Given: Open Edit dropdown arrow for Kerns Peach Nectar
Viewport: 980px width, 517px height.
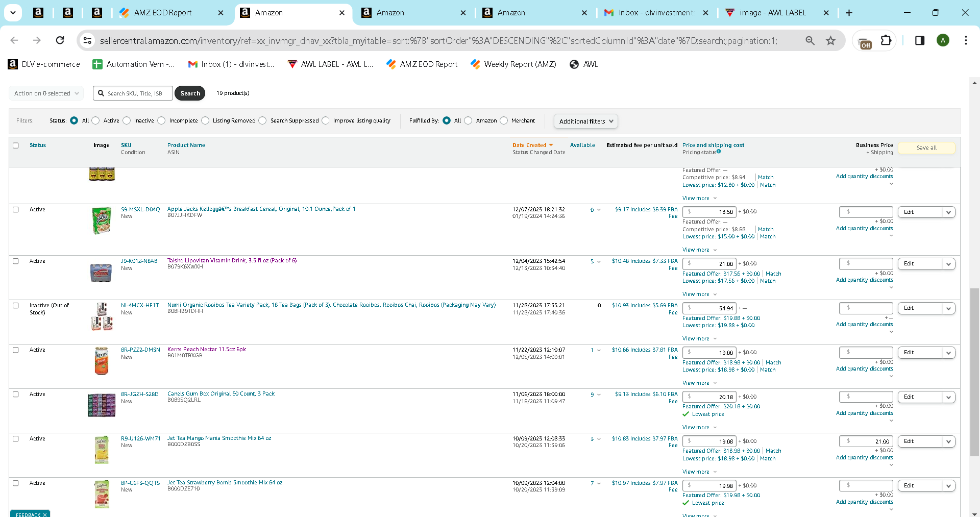Looking at the screenshot, I should coord(949,353).
